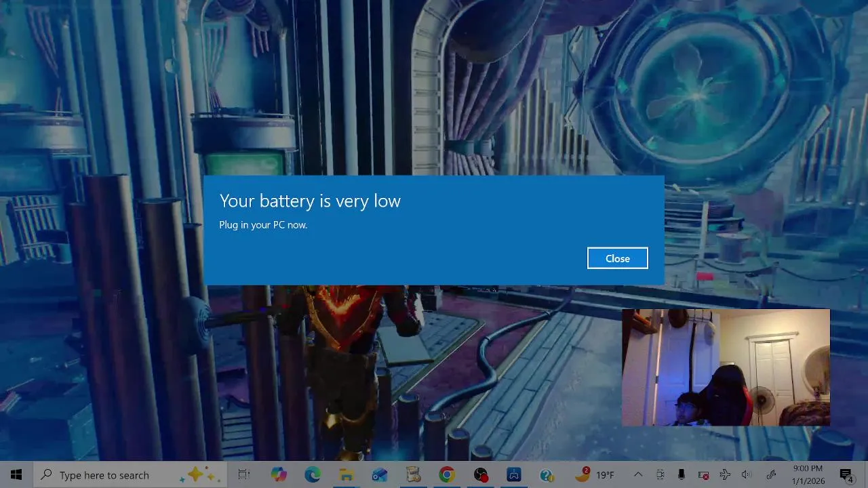This screenshot has height=488, width=868.
Task: Click the 'Plug in your PC now.' message
Action: 263,224
